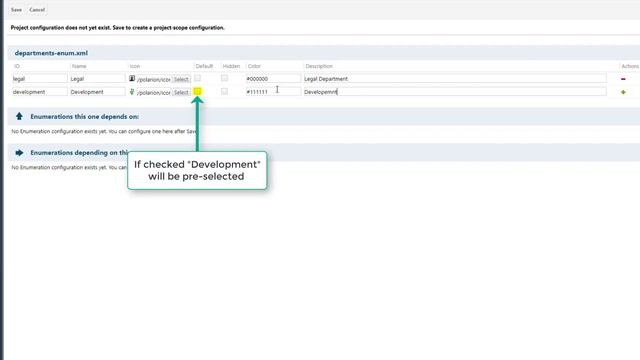Click the Legal name input field
640x360 pixels.
97,78
